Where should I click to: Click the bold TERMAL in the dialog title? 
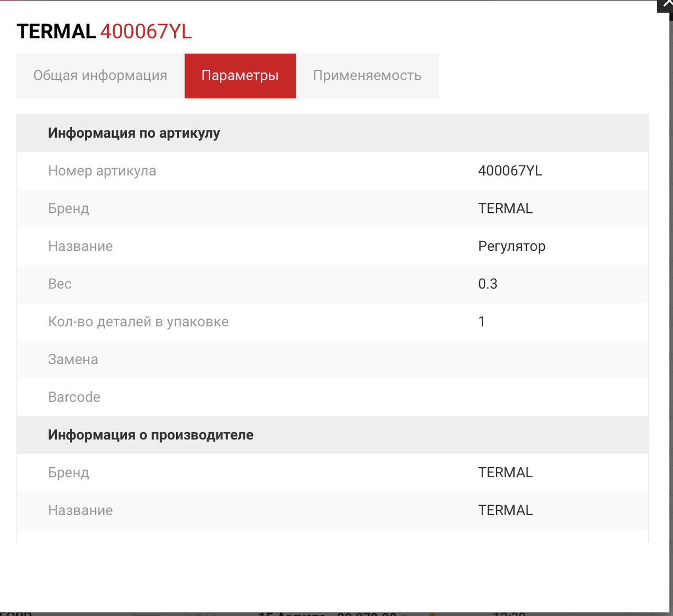(x=56, y=32)
